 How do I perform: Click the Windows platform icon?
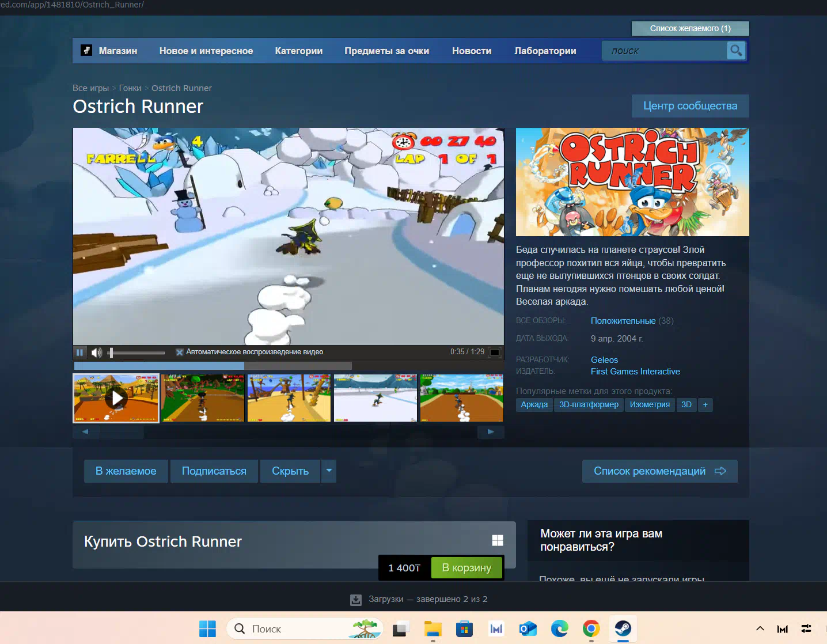tap(498, 540)
